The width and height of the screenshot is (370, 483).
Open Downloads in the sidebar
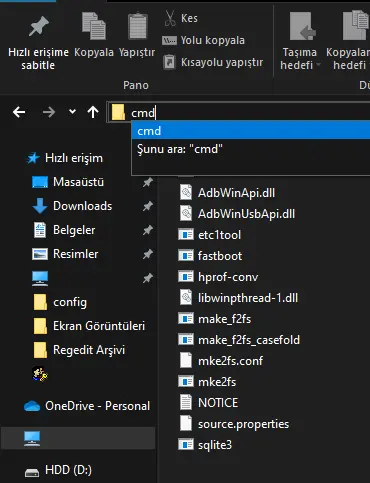point(82,206)
